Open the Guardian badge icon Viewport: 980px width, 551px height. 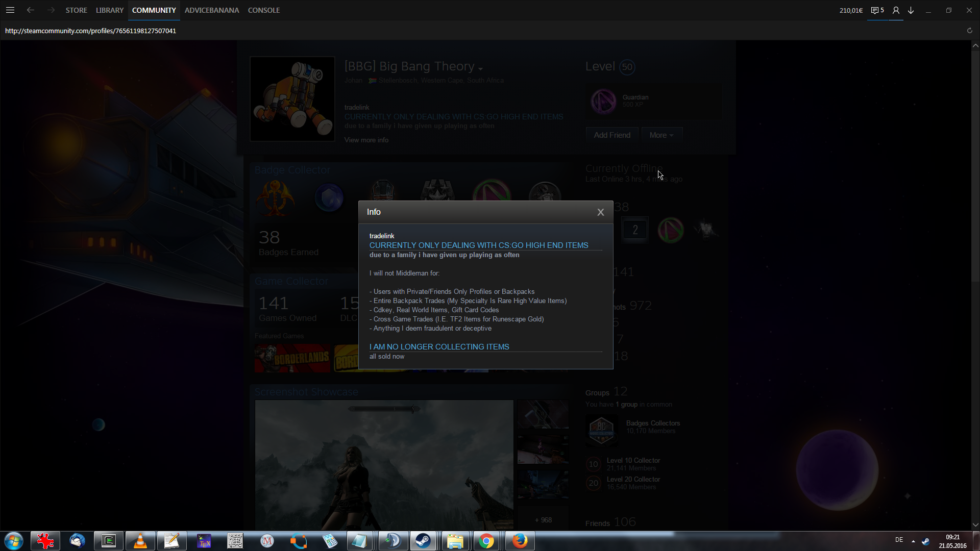point(603,101)
